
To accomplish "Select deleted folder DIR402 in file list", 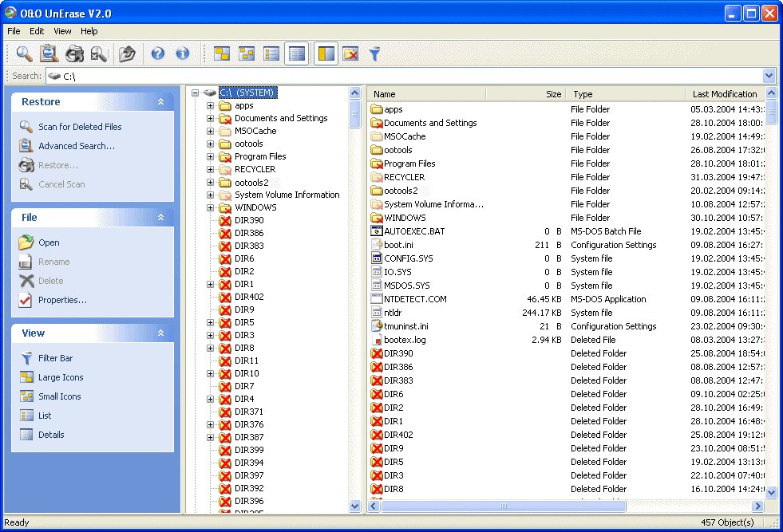I will (x=398, y=435).
